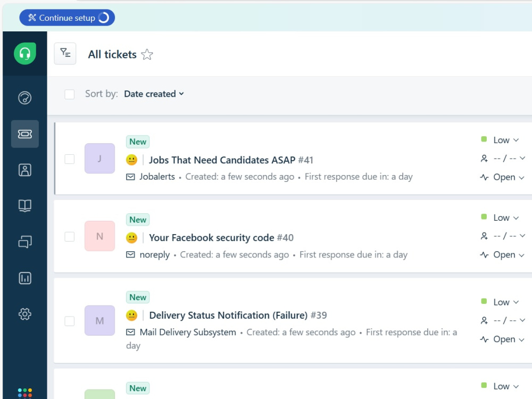Select the Tickets icon in sidebar

pyautogui.click(x=25, y=134)
